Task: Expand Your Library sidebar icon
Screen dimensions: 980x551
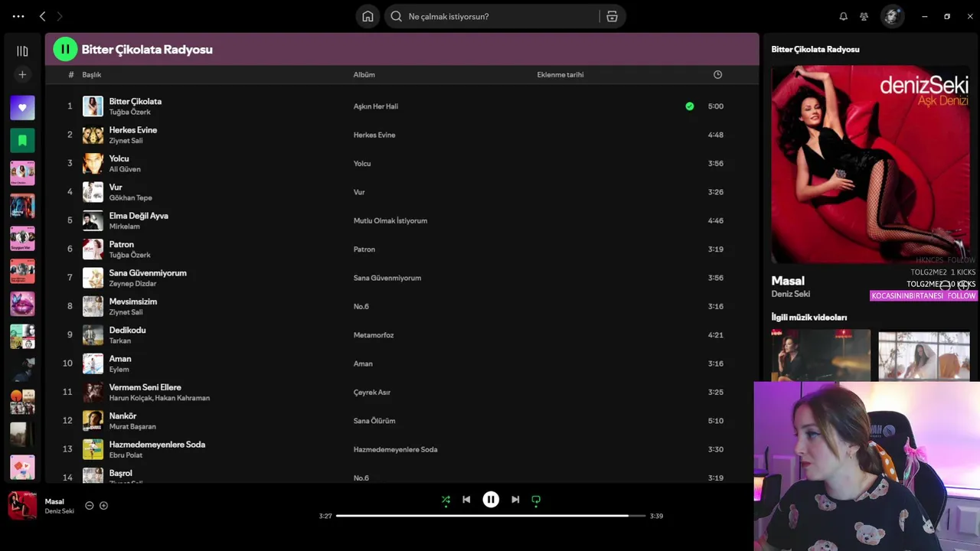Action: coord(22,51)
